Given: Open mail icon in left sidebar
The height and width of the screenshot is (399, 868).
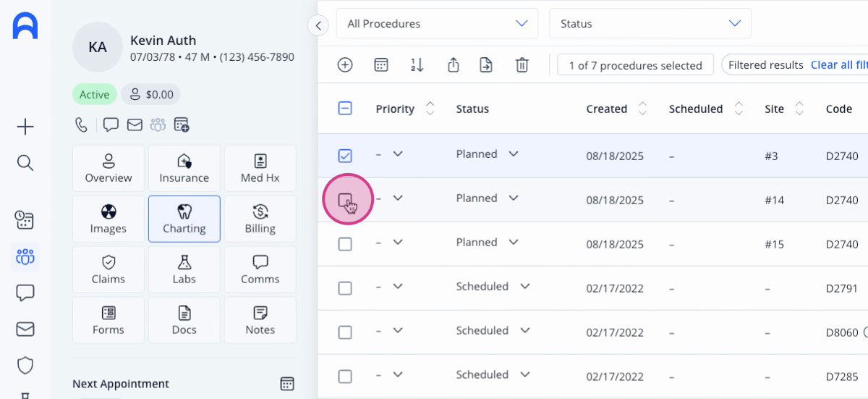Looking at the screenshot, I should click(25, 329).
